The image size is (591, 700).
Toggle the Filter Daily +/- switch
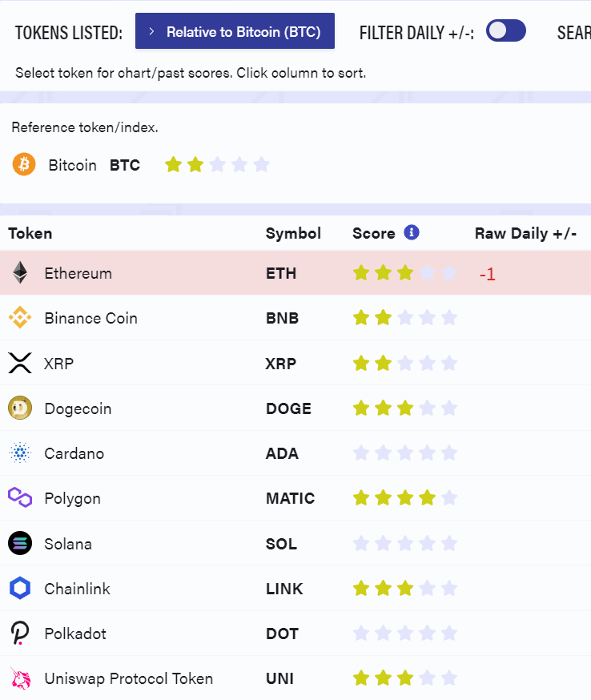coord(506,30)
